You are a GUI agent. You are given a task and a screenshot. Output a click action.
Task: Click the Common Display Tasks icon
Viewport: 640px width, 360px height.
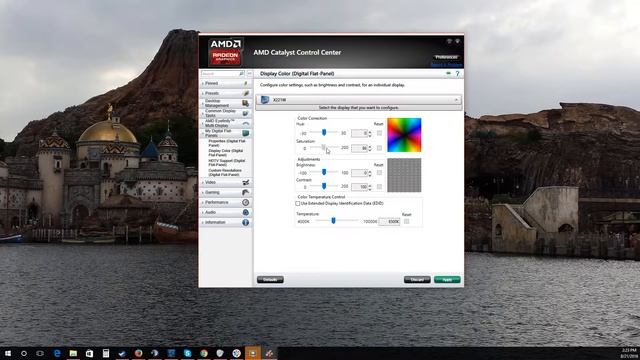(x=246, y=113)
